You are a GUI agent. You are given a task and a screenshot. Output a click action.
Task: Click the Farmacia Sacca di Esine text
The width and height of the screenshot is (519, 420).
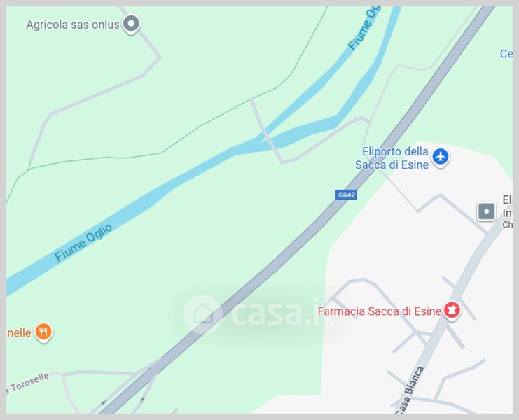tap(380, 311)
